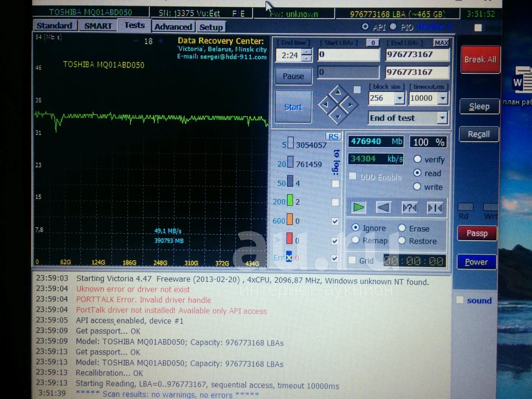Click the random seek scan icon
The image size is (532, 399).
point(409,207)
